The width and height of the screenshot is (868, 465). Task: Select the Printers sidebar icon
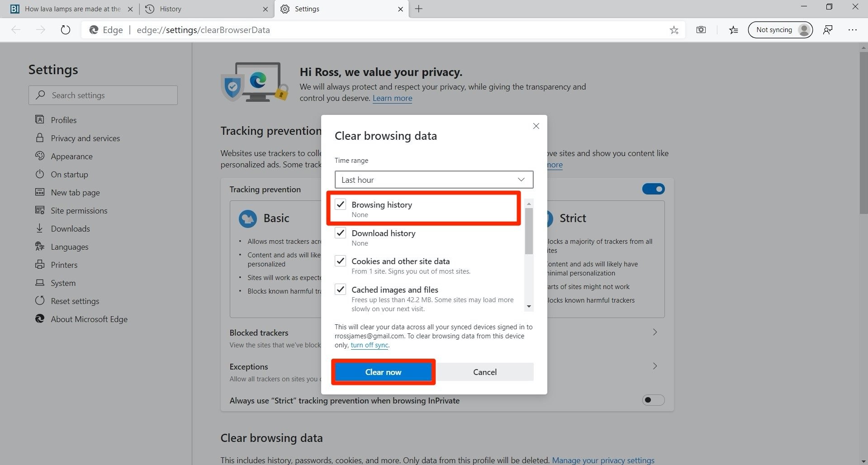tap(40, 265)
